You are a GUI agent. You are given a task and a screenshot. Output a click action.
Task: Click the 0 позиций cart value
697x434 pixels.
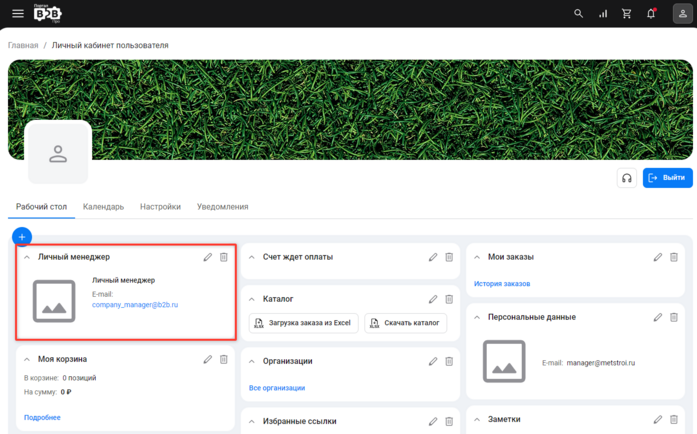pos(79,378)
